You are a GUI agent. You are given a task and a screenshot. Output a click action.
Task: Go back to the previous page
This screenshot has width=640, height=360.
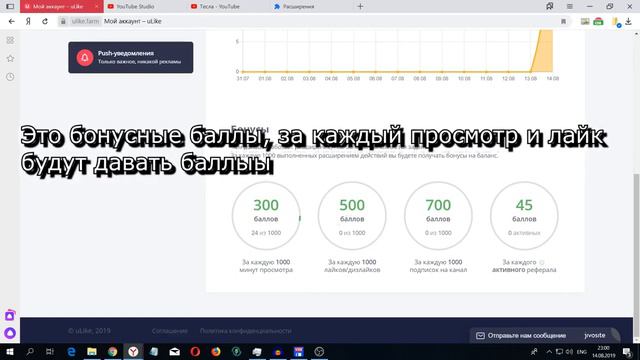click(x=11, y=21)
